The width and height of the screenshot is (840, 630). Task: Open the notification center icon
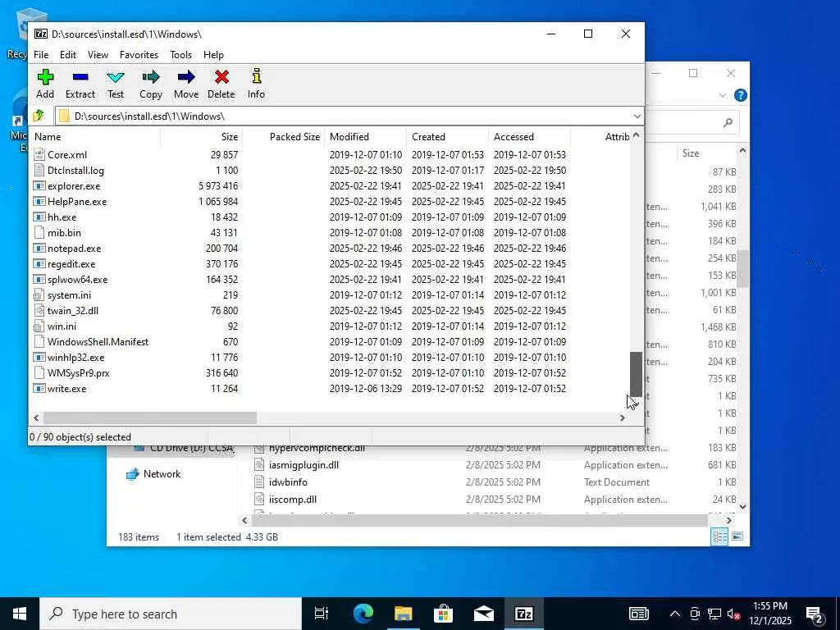[815, 614]
